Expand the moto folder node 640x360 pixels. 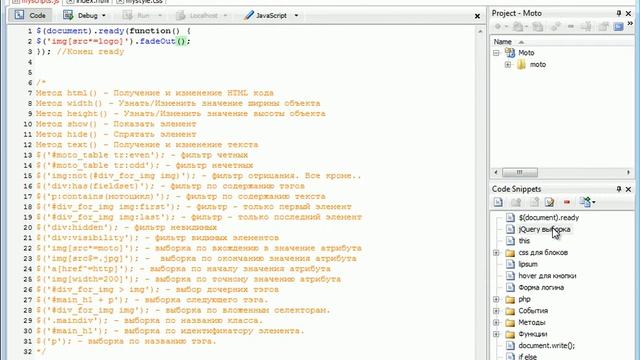point(507,64)
